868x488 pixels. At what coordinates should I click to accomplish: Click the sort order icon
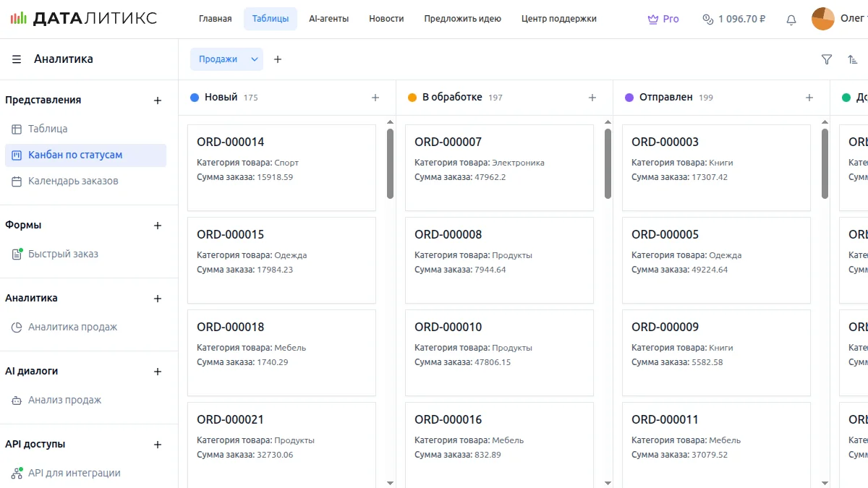pos(853,59)
